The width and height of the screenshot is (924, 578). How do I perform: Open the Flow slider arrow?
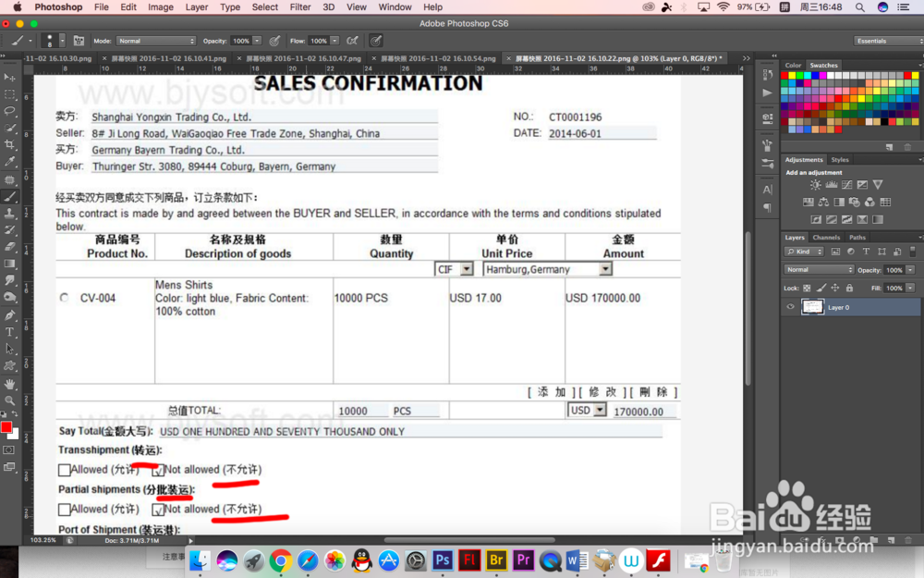point(334,41)
